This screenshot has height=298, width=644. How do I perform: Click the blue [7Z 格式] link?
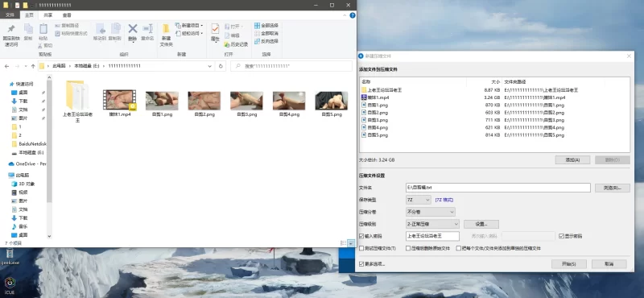[x=444, y=200]
